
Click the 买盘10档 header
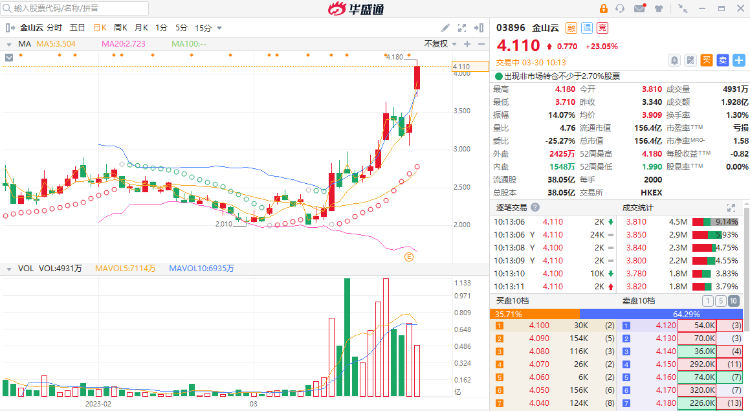pyautogui.click(x=512, y=301)
